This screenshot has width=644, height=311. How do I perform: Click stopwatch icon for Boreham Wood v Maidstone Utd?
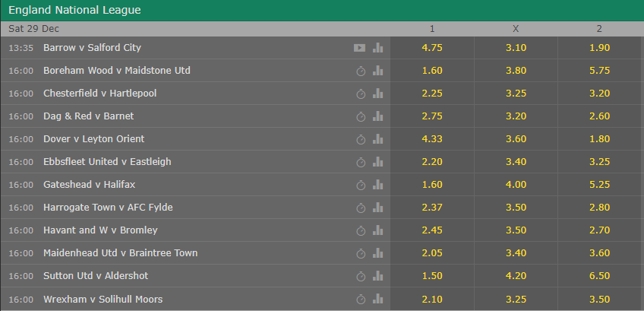click(x=361, y=71)
